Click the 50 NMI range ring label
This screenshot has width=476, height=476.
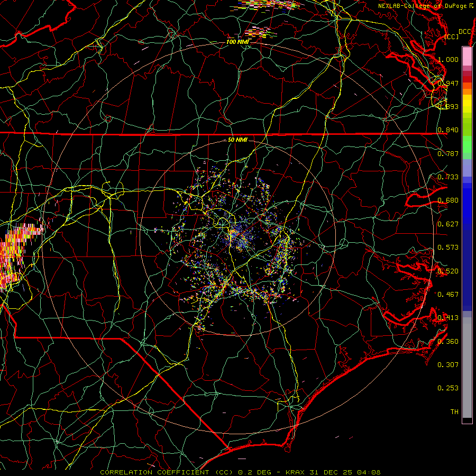pyautogui.click(x=237, y=140)
